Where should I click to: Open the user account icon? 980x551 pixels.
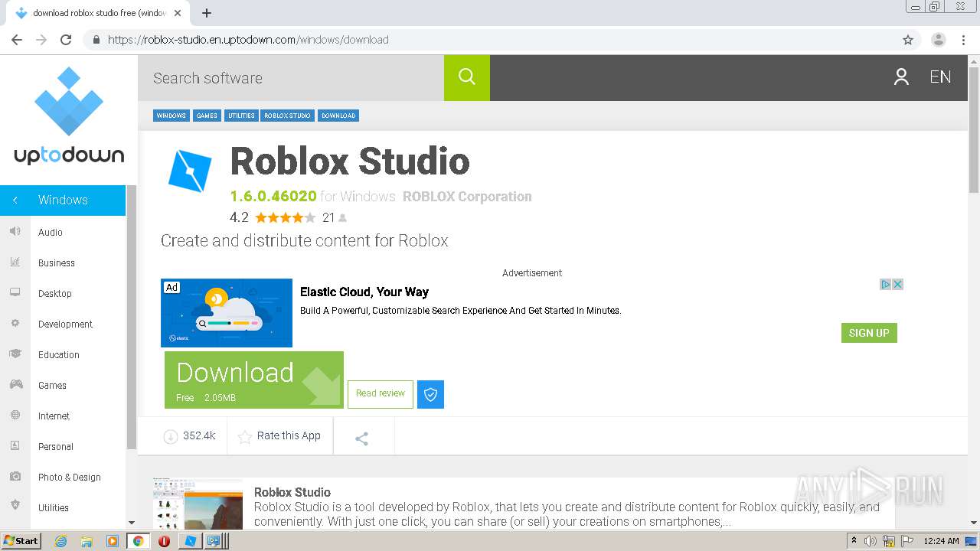pyautogui.click(x=901, y=77)
